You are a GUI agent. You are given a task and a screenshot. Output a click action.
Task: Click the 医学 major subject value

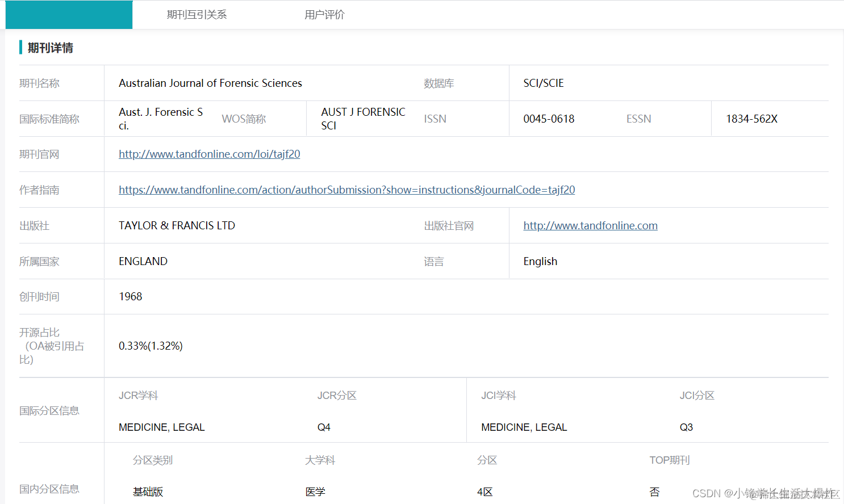(315, 492)
